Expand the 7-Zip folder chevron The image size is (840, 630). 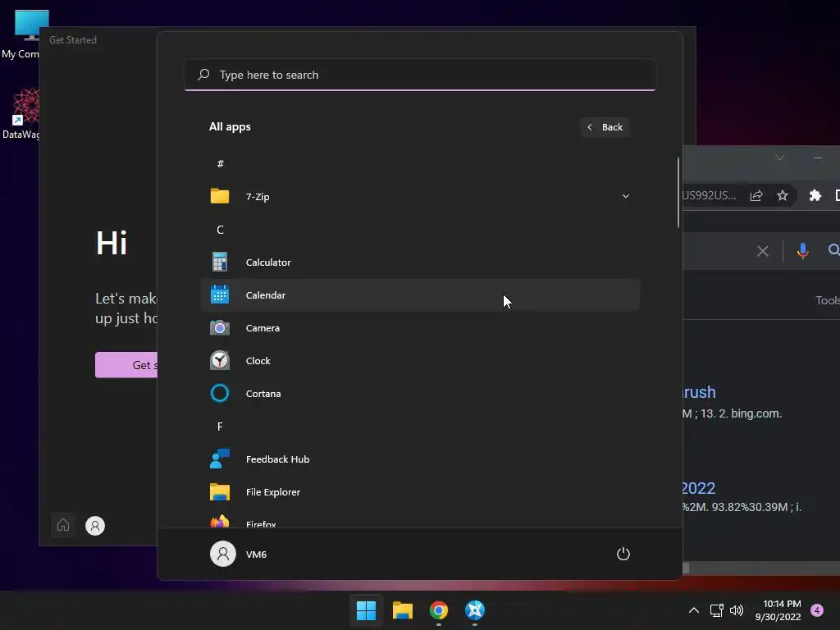[x=625, y=197]
